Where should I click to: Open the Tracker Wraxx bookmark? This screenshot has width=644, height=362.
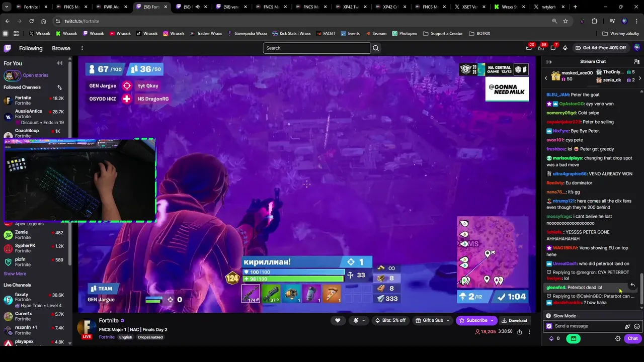coord(206,34)
